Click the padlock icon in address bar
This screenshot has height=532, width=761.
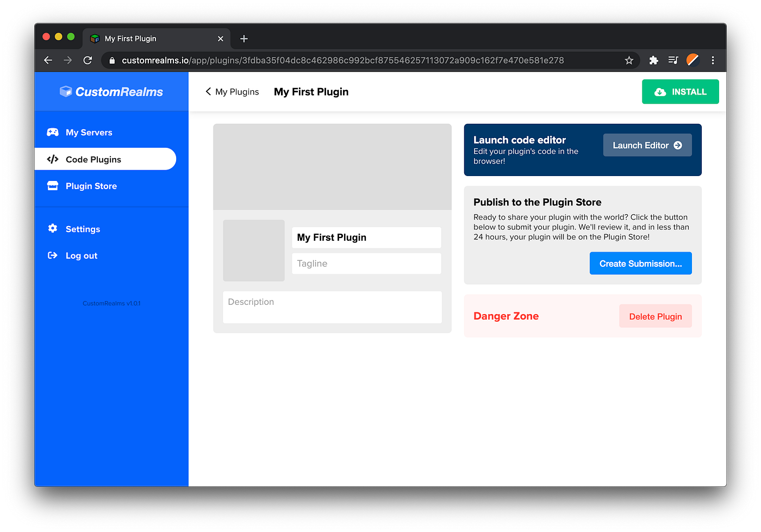pos(112,60)
